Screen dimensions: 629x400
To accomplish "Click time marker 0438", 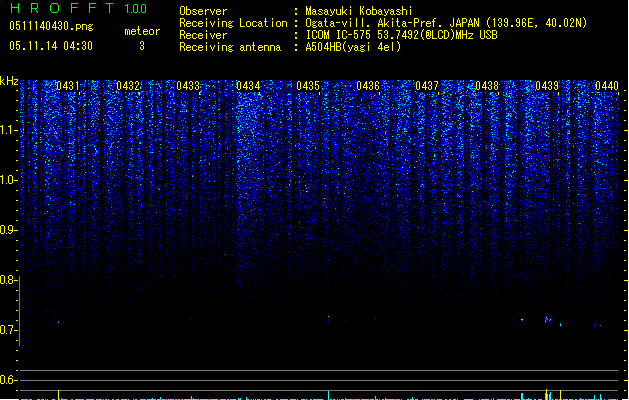I will pyautogui.click(x=487, y=86).
